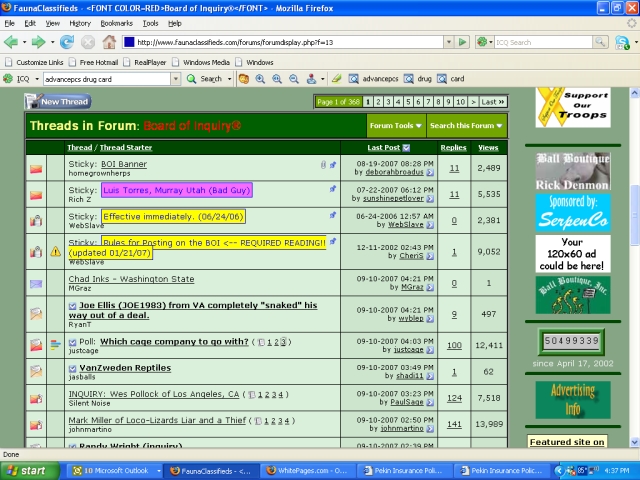640x480 pixels.
Task: Open Luis Torres, Murray Utah sticky thread
Action: pos(177,190)
